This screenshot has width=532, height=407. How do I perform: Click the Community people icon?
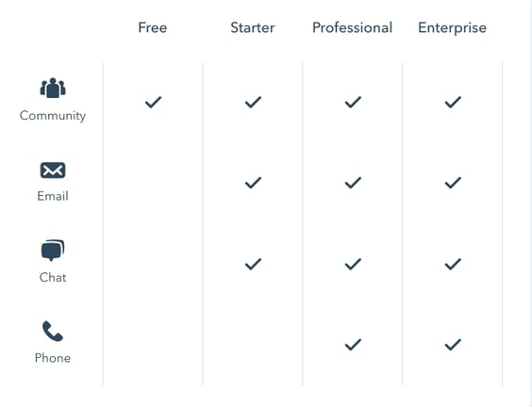point(53,89)
